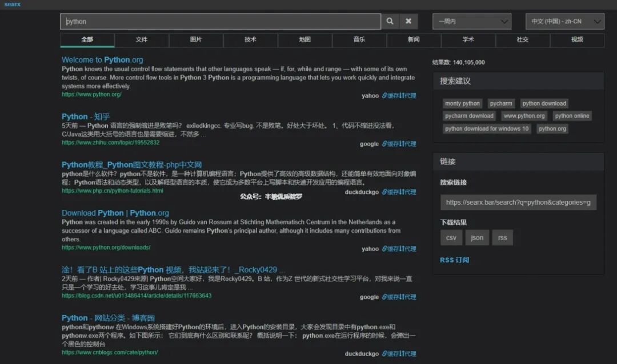Select the python online suggestion
This screenshot has height=364, width=617.
coord(572,116)
